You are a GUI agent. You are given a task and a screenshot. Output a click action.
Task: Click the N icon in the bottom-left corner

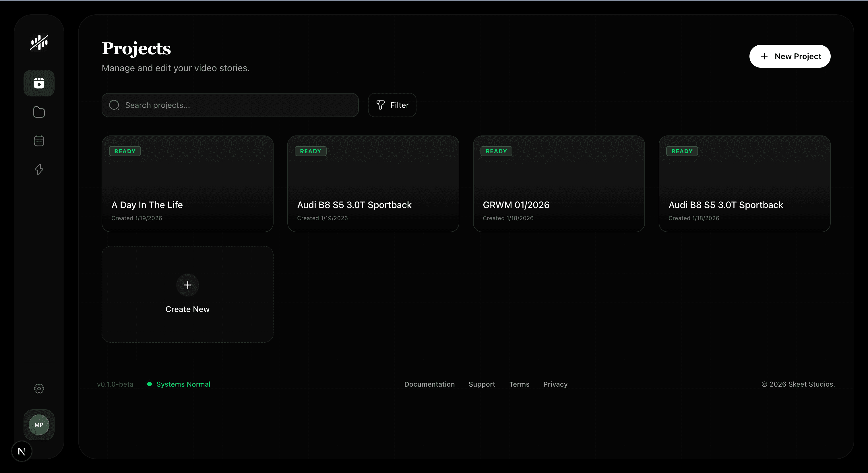click(21, 451)
